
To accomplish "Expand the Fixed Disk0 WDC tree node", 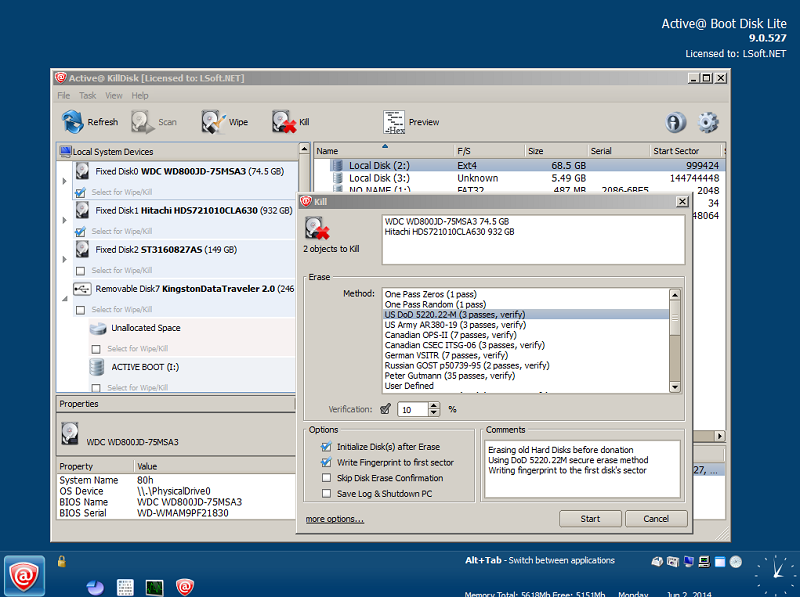I will [x=64, y=181].
